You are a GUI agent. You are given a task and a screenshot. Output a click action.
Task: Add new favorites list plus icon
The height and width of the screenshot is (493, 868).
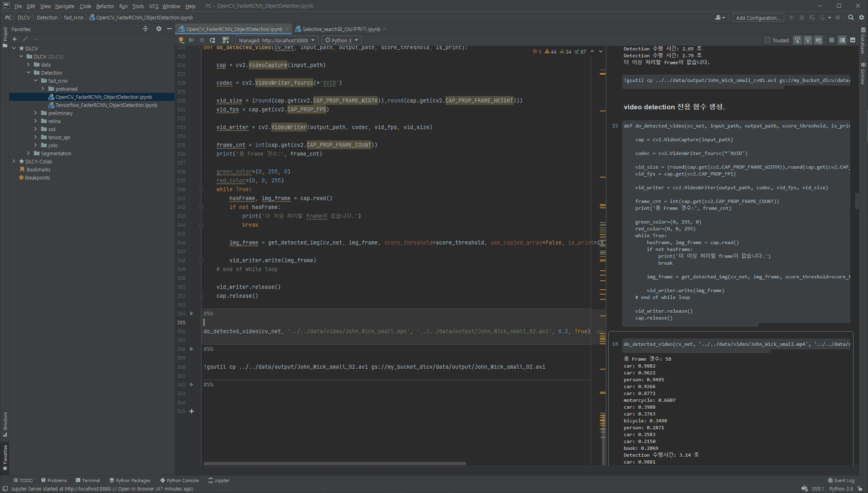click(x=15, y=39)
